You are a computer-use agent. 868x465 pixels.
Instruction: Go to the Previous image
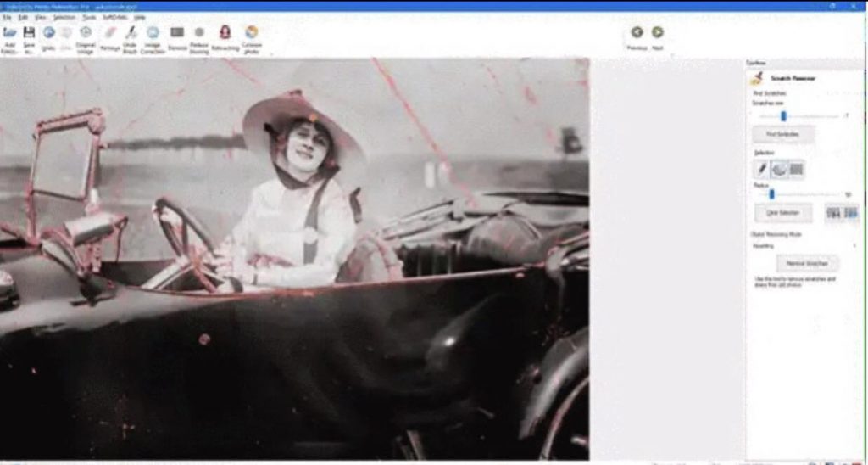tap(637, 36)
